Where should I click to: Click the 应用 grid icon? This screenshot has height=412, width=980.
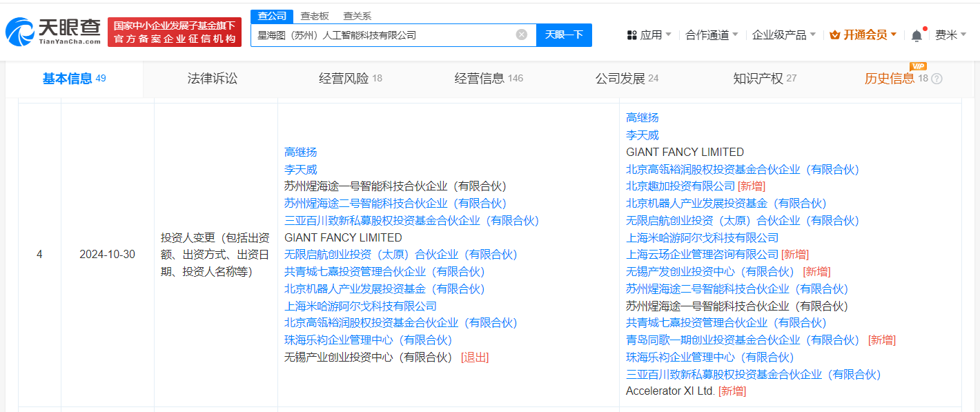coord(631,35)
